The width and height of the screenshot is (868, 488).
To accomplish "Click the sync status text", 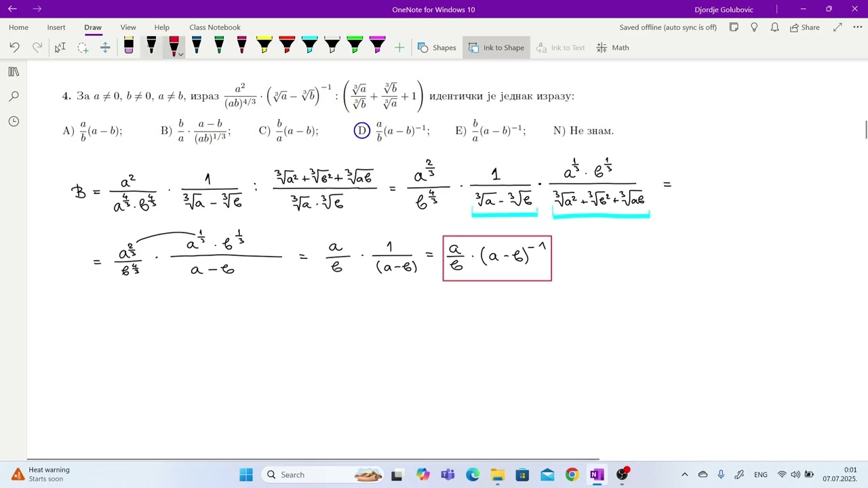I will (668, 27).
